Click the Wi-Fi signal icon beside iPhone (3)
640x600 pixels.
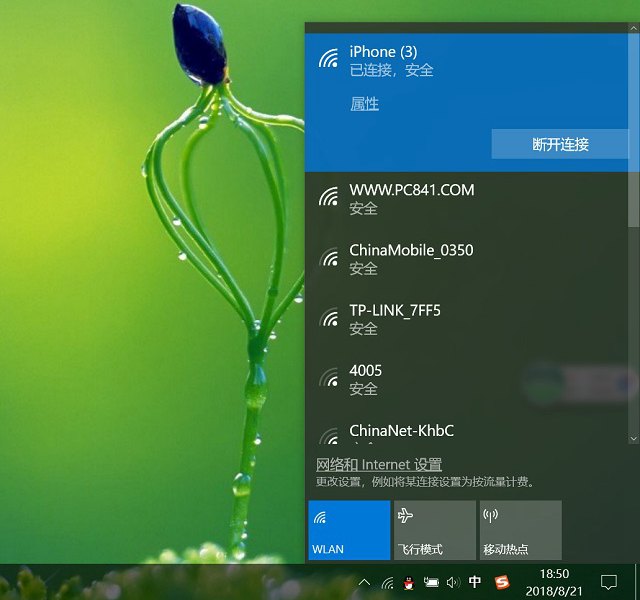(328, 59)
